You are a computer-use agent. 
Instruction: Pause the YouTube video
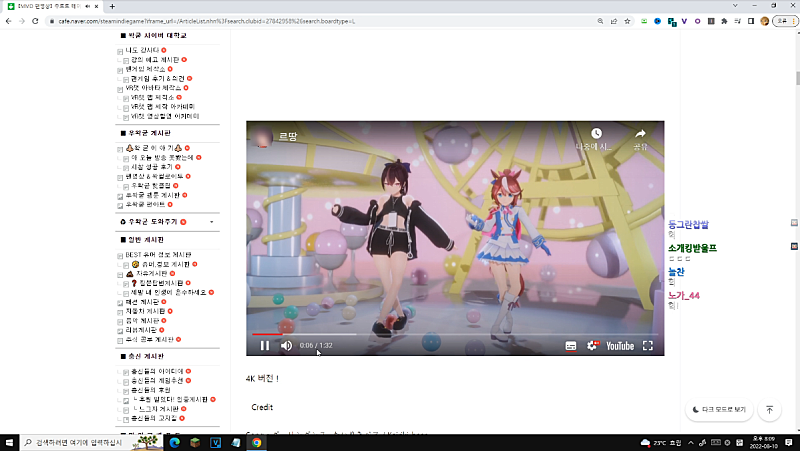264,345
